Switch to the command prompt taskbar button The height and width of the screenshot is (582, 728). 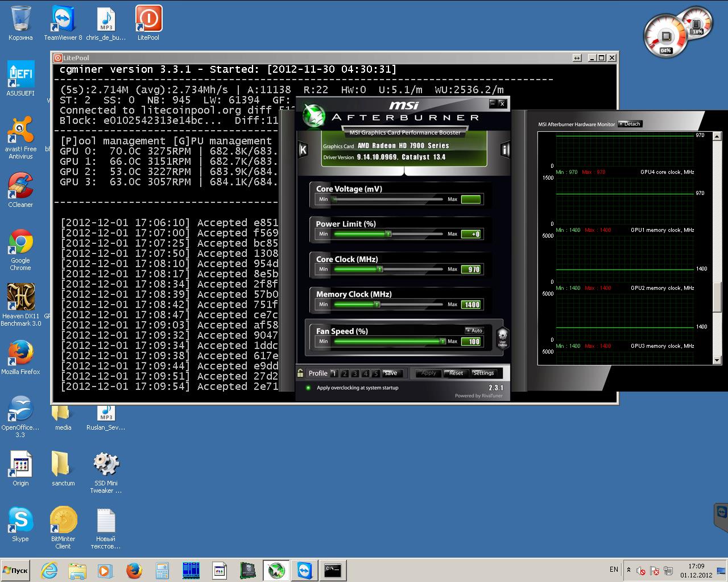[333, 571]
